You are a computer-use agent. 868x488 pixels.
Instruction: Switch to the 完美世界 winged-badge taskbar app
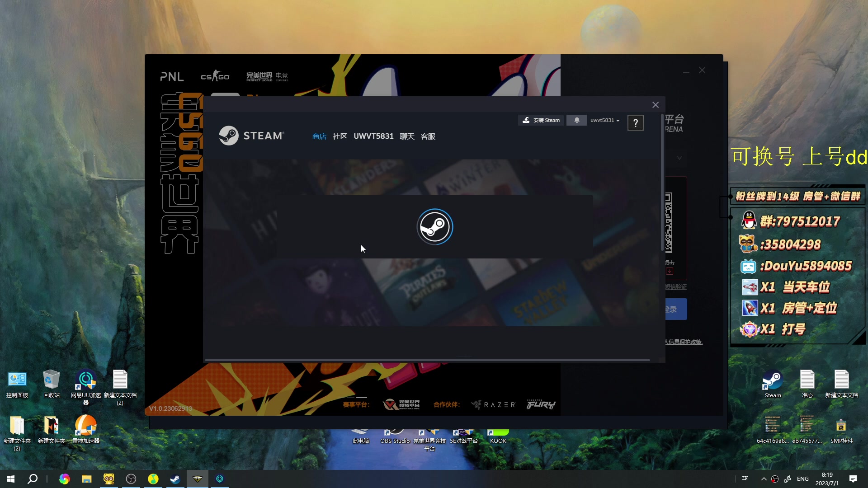coord(198,479)
